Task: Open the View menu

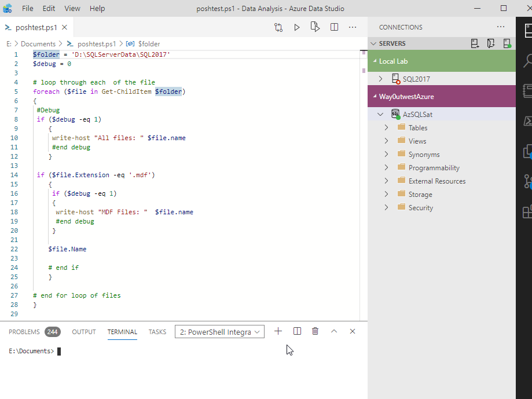Action: click(72, 9)
